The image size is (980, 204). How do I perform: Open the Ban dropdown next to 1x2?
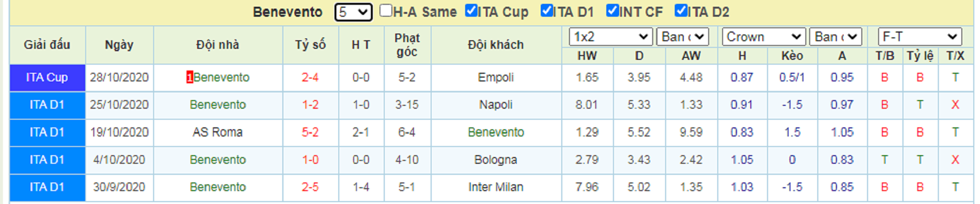(x=682, y=37)
